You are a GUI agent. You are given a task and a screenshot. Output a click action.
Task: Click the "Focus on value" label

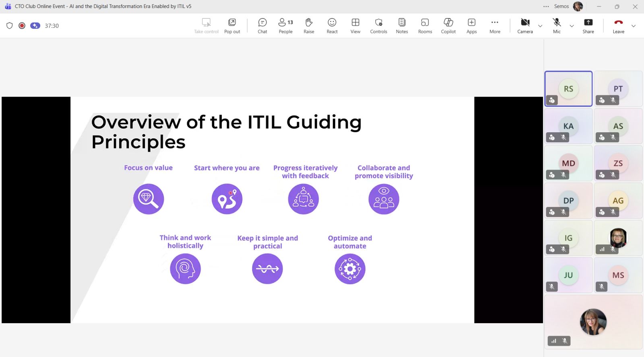click(148, 168)
